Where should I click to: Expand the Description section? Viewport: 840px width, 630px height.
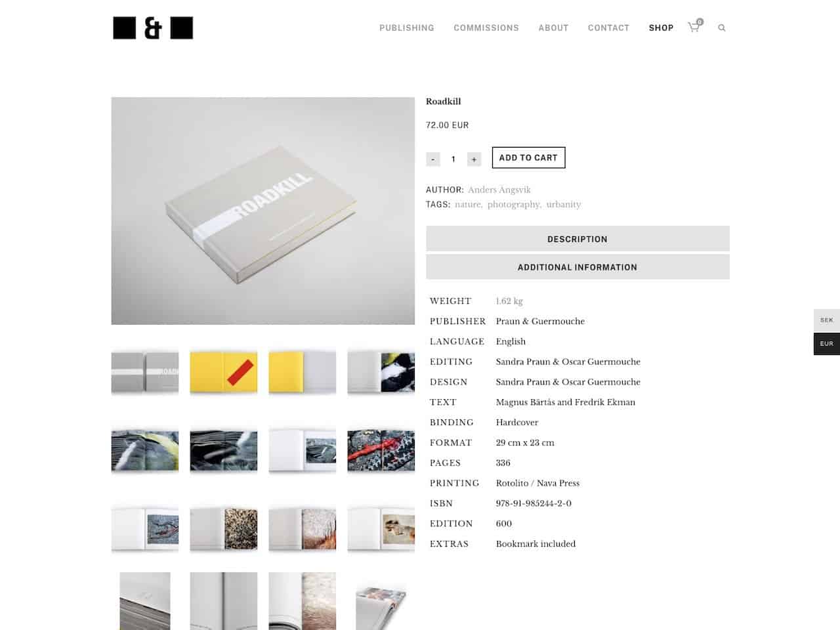click(577, 239)
